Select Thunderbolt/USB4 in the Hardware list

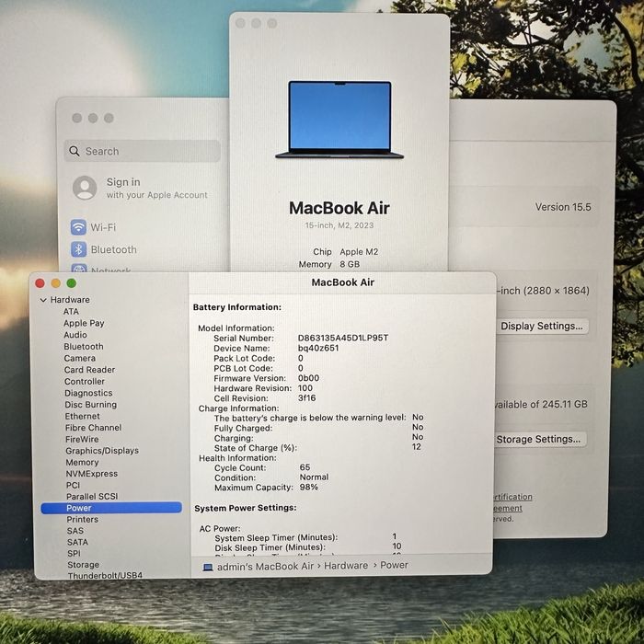(x=105, y=575)
